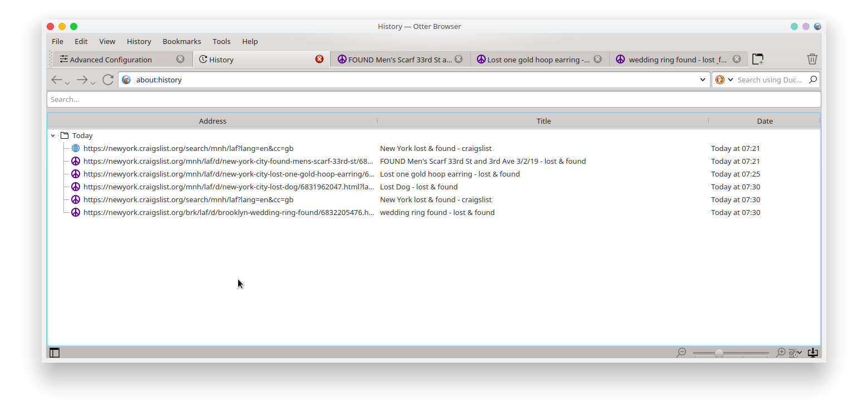The width and height of the screenshot is (868, 410).
Task: Open the Help menu
Action: (250, 41)
